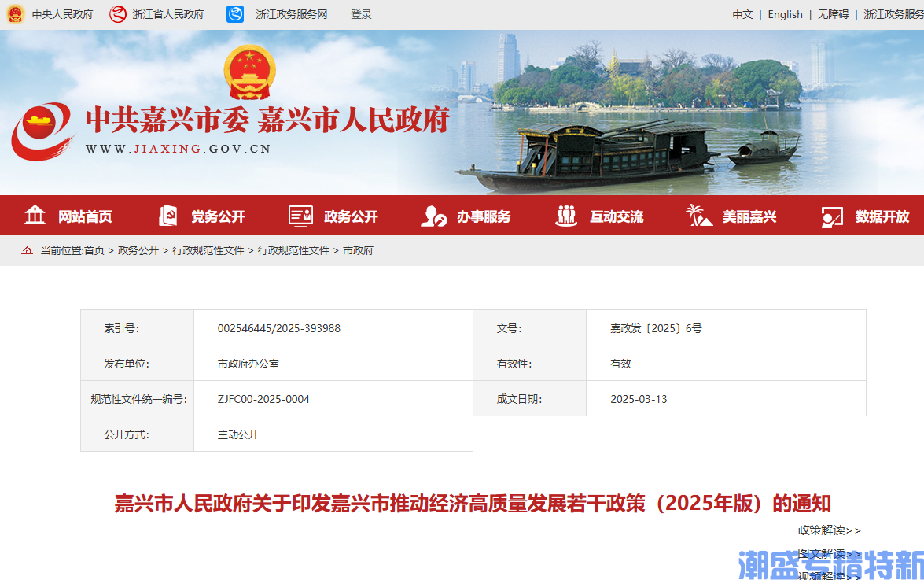Open the 无障碍 accessibility link
Screen dimensions: 924x580
point(833,14)
